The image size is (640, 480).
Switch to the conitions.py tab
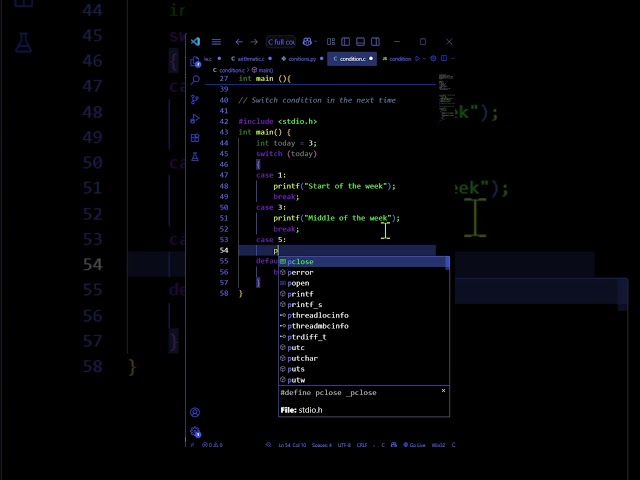pyautogui.click(x=302, y=59)
